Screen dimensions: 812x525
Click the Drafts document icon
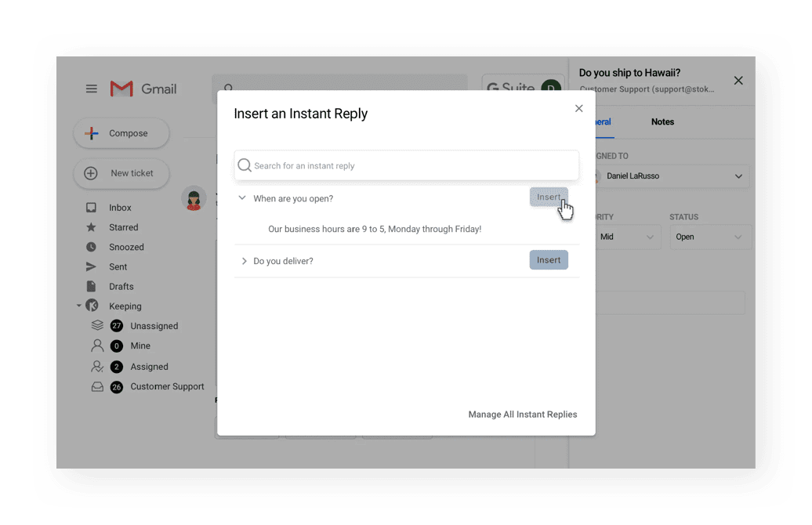point(91,286)
